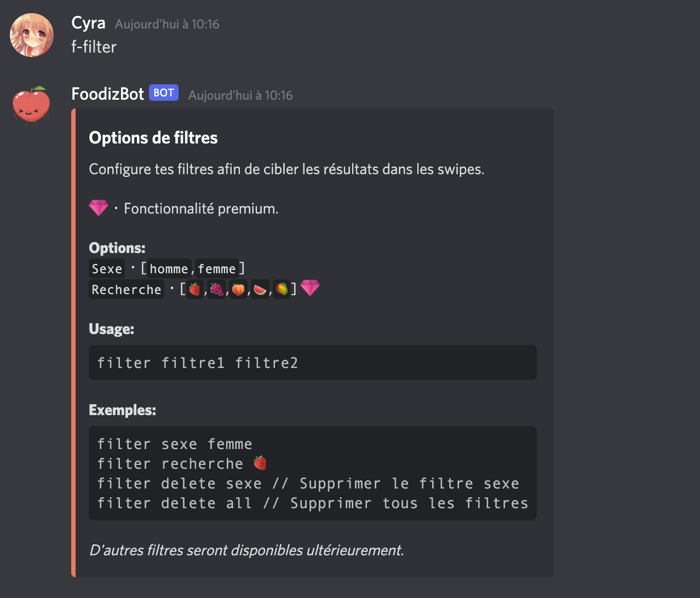
Task: Click the grapes emoji in Recherche options
Action: coord(216,289)
